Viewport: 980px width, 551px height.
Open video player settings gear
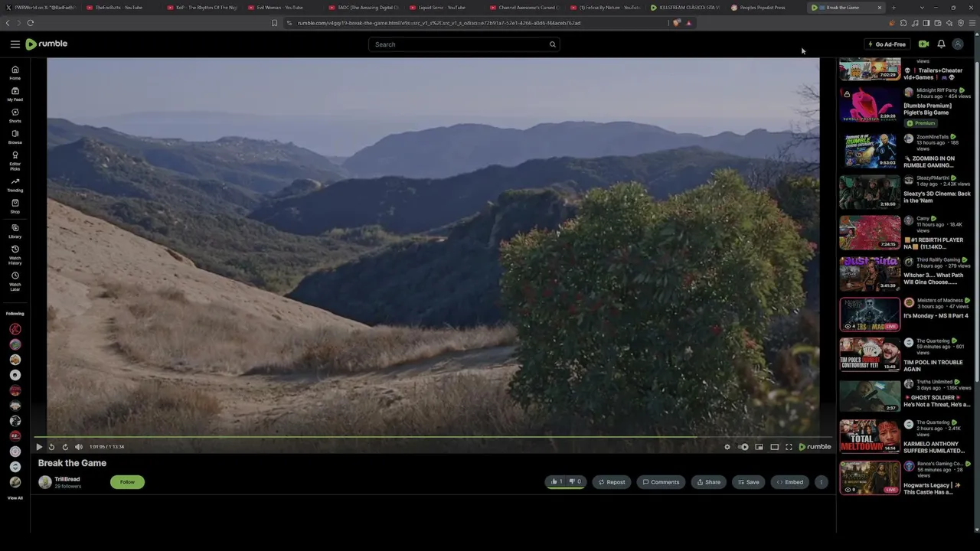pos(727,447)
